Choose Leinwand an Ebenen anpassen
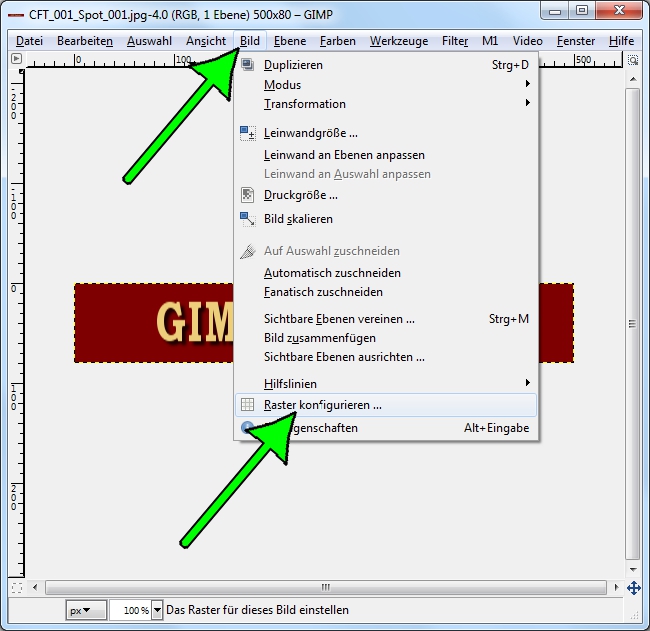650x631 pixels. click(x=386, y=155)
